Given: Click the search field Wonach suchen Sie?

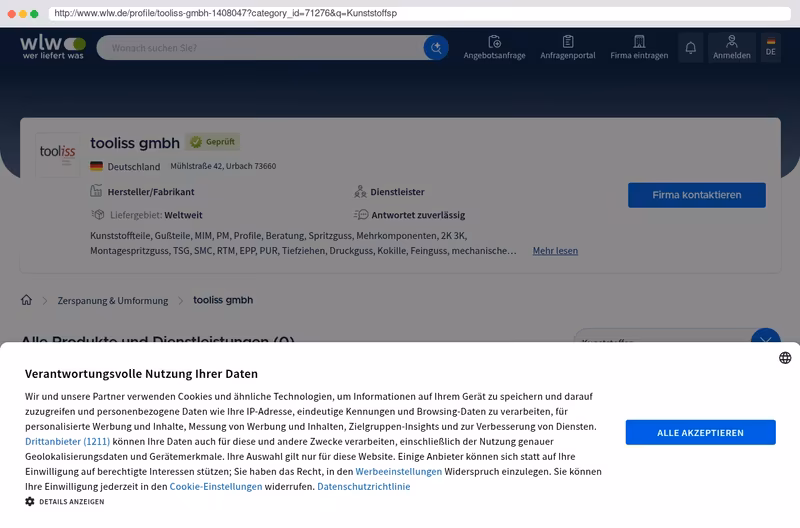Looking at the screenshot, I should [260, 48].
